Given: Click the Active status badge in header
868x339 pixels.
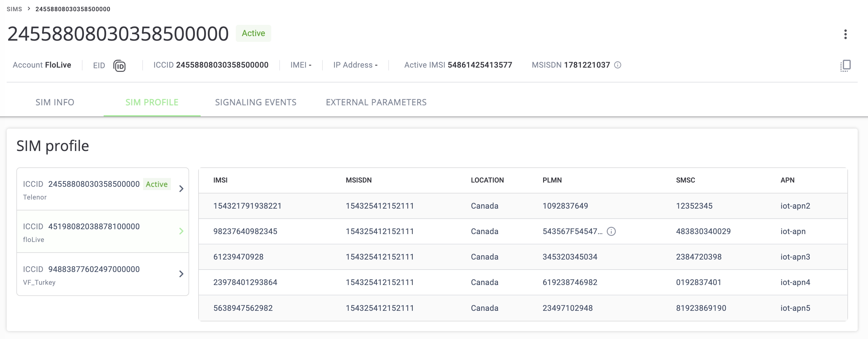Looking at the screenshot, I should click(253, 33).
